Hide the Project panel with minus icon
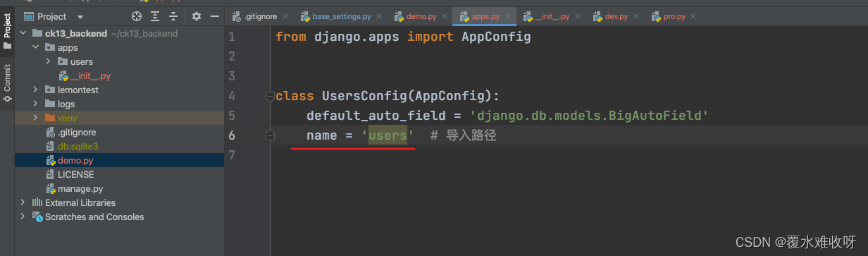868x256 pixels. (215, 16)
